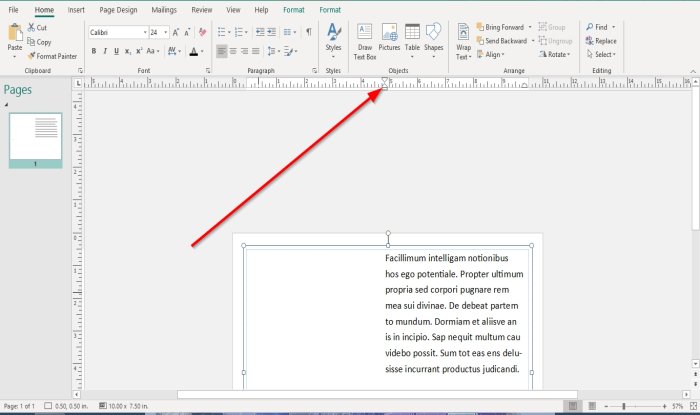Switch to the Insert tab
Screen dimensions: 700x415
pyautogui.click(x=76, y=9)
